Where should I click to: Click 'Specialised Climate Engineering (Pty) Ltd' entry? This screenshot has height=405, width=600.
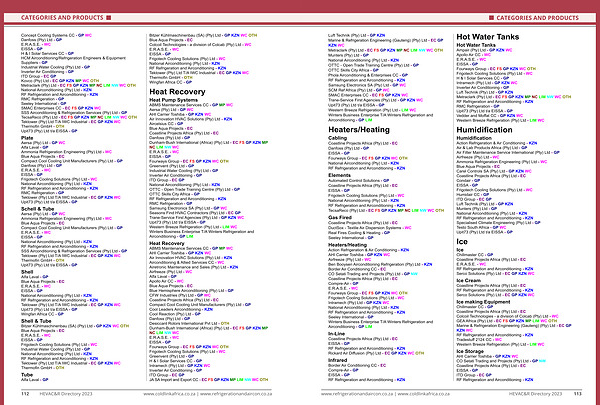493,222
